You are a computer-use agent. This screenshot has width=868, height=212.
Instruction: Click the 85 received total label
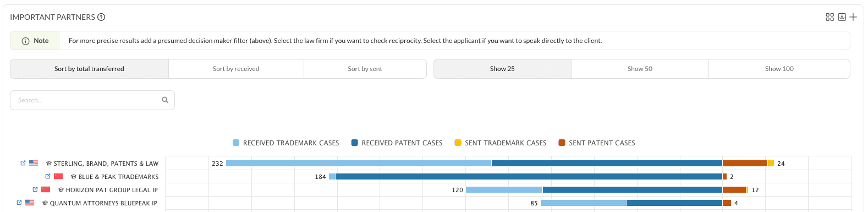pyautogui.click(x=534, y=203)
